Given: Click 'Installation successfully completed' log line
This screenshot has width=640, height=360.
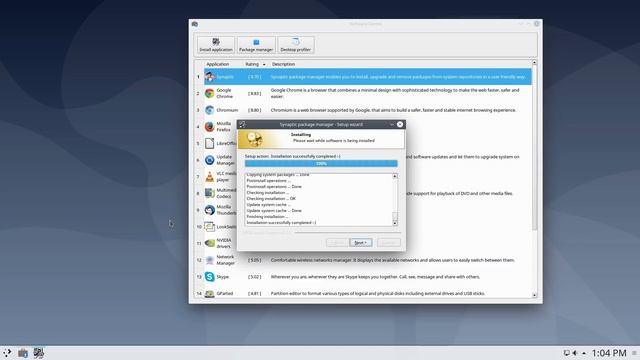Looking at the screenshot, I should 281,222.
